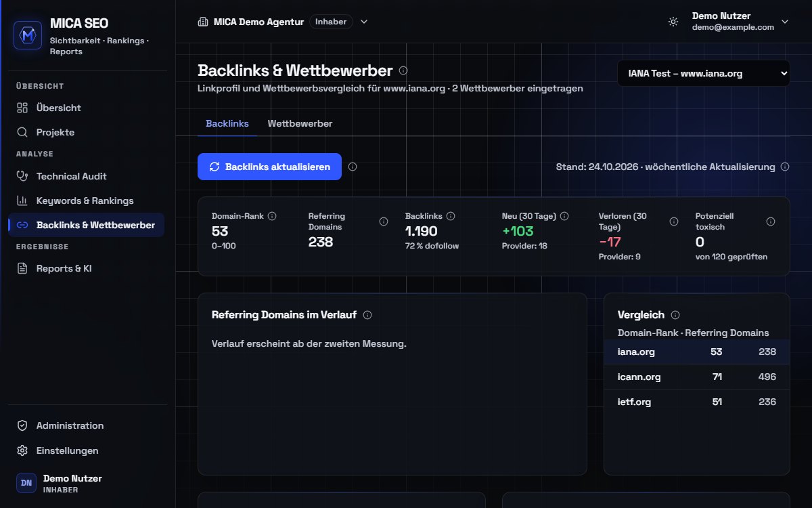
Task: Click the Inhaber role badge
Action: pyautogui.click(x=332, y=22)
